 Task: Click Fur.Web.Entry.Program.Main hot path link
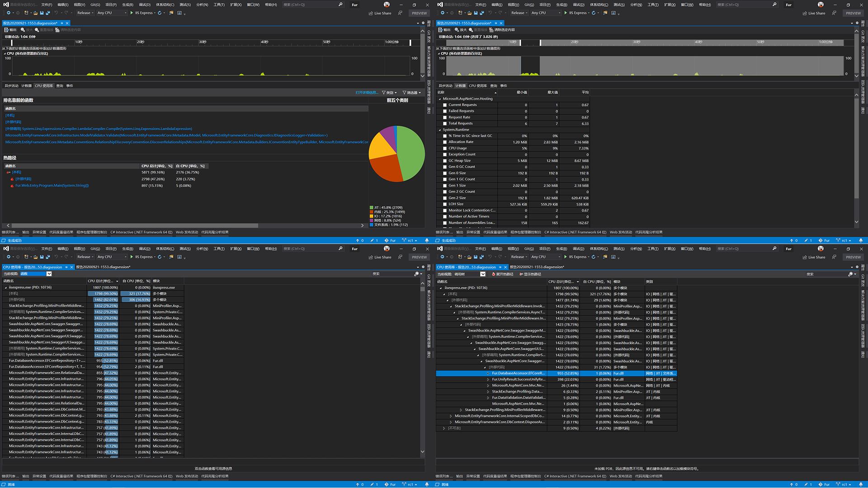(52, 186)
